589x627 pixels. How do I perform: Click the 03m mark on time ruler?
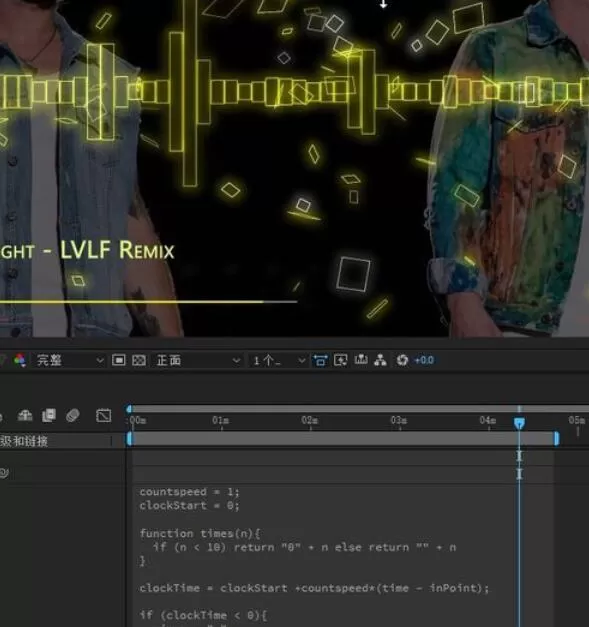(x=399, y=420)
